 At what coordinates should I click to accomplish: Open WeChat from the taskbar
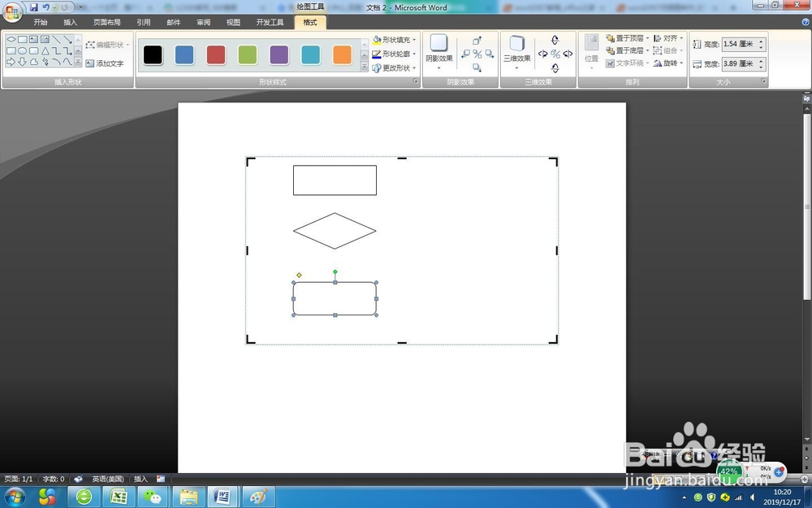click(153, 497)
